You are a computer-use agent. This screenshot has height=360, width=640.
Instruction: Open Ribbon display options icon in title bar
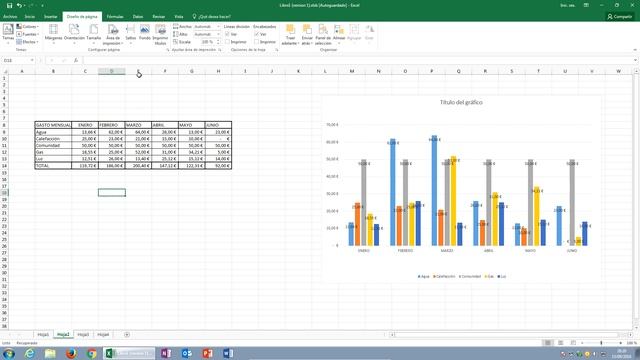click(x=586, y=5)
